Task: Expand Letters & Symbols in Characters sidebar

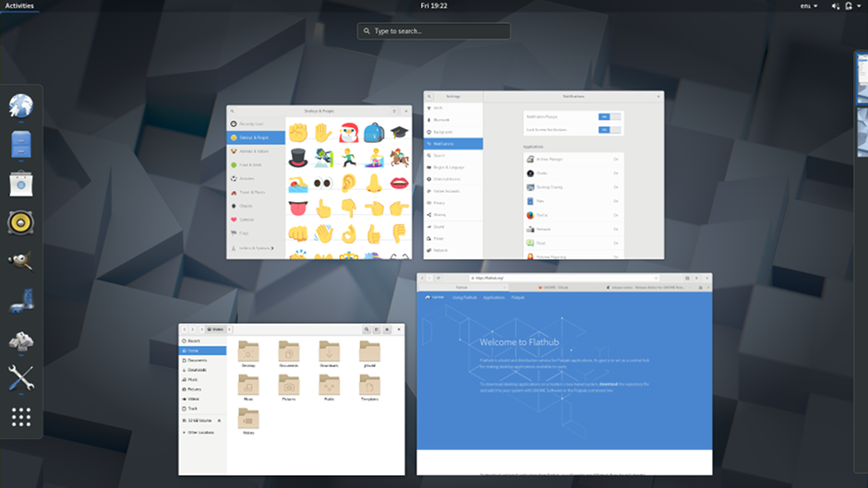Action: point(256,248)
